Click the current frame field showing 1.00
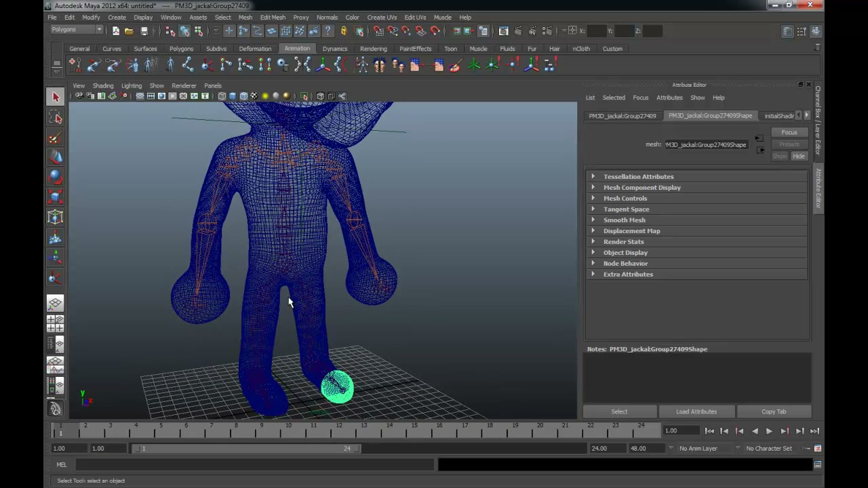Viewport: 868px width, 488px height. [682, 430]
